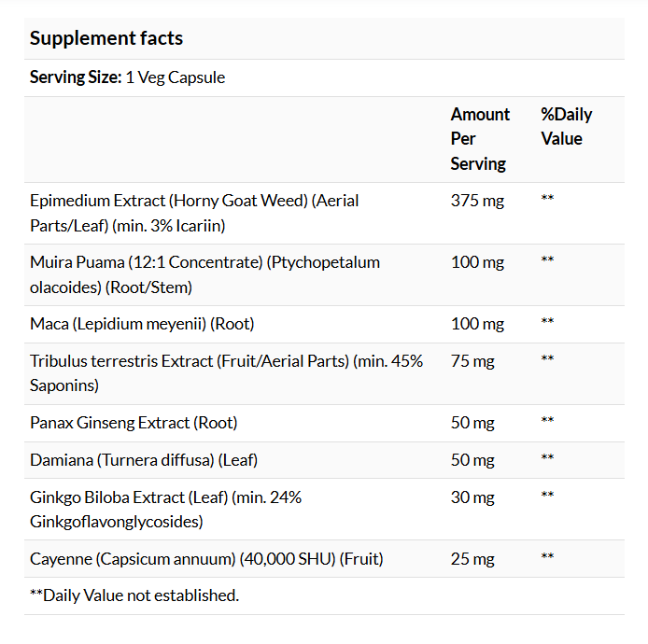Select the Epimedium Extract ingredient row
This screenshot has width=648, height=644.
tap(324, 213)
